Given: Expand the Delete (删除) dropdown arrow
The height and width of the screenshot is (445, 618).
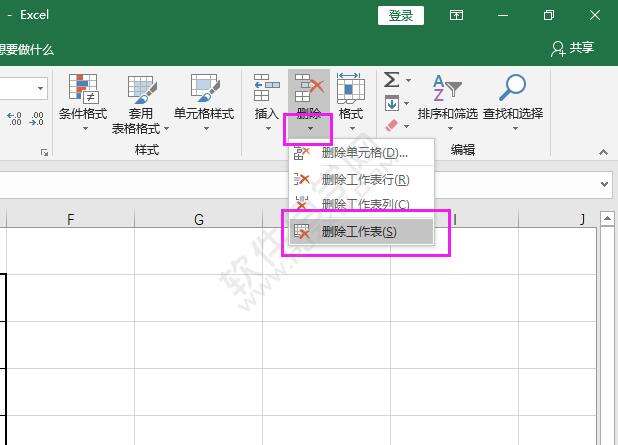Looking at the screenshot, I should pos(310,128).
